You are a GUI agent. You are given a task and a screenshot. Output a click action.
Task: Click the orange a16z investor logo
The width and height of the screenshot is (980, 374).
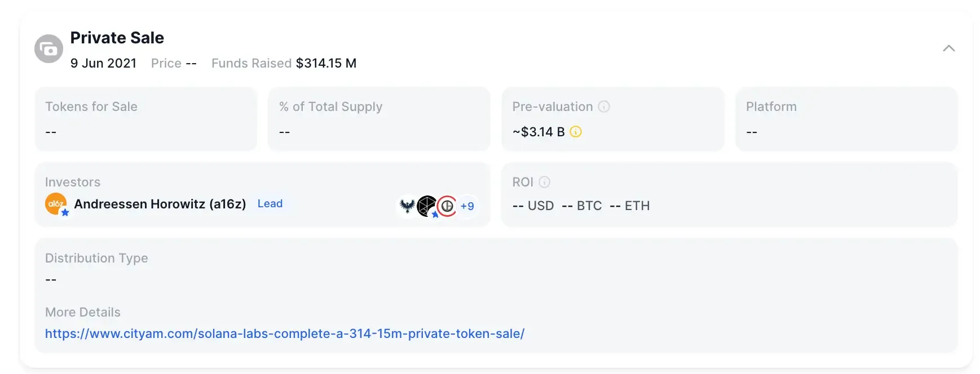pyautogui.click(x=56, y=204)
